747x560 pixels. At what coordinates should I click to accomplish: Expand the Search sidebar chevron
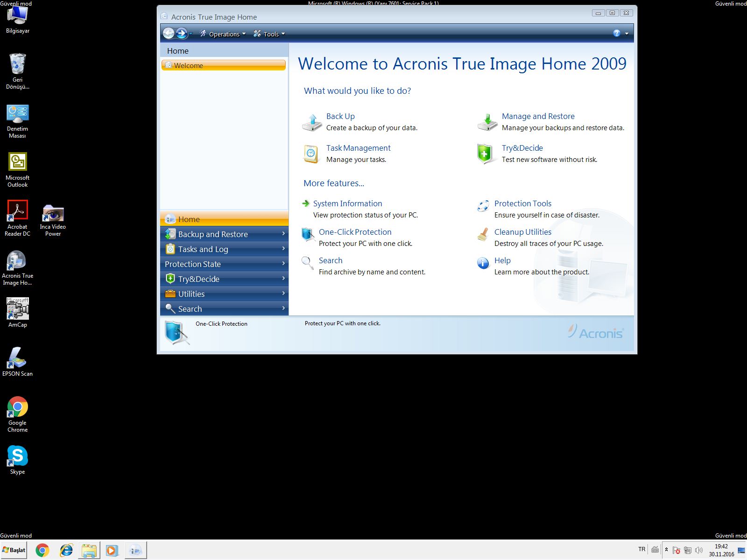pyautogui.click(x=283, y=308)
